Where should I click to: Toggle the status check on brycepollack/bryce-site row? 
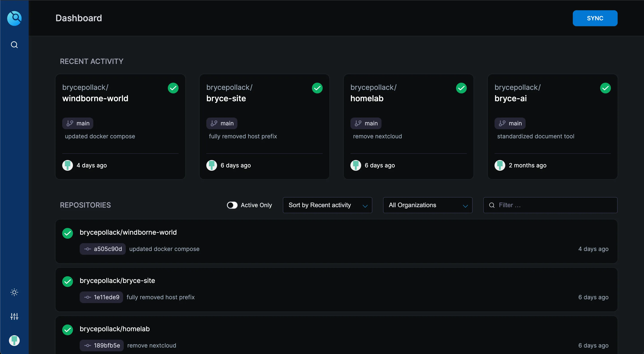click(68, 281)
